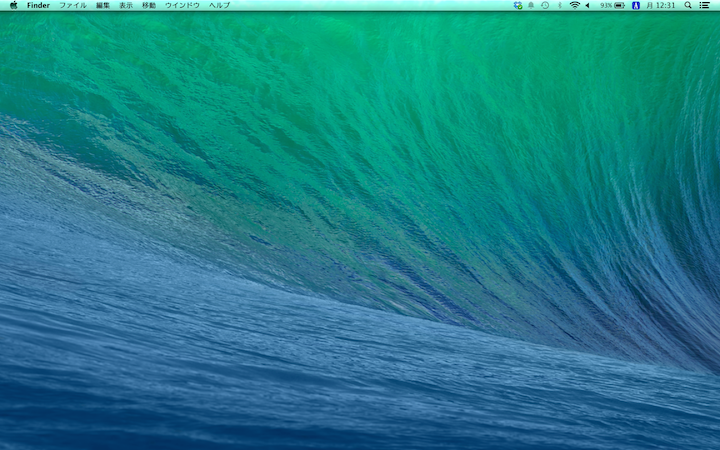
Task: Open the 編集 menu
Action: pyautogui.click(x=103, y=5)
